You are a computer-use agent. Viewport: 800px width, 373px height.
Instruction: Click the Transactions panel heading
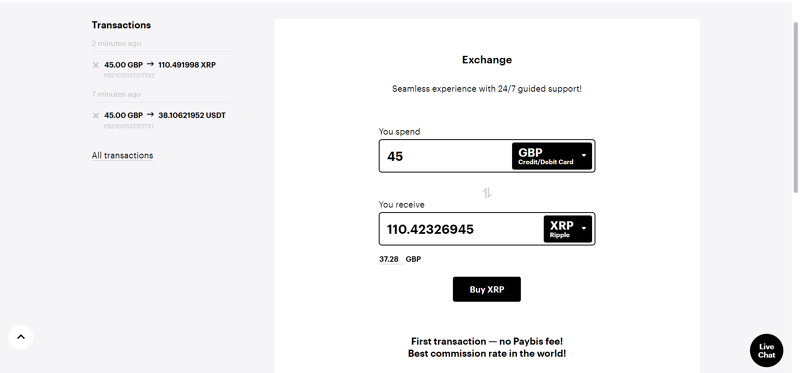(x=121, y=25)
